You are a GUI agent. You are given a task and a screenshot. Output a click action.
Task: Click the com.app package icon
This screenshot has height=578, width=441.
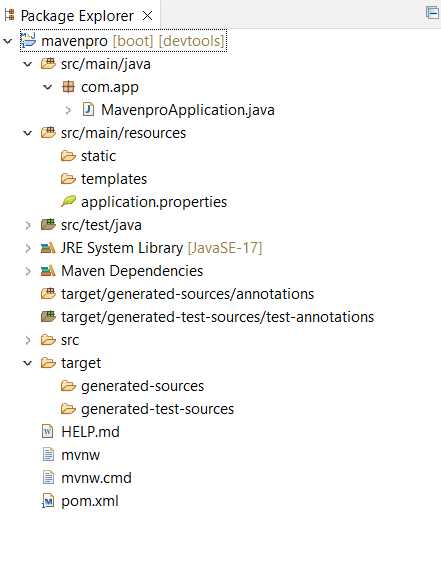68,87
